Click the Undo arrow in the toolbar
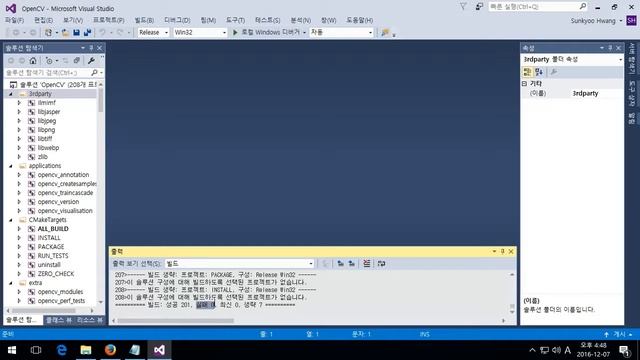Image resolution: width=640 pixels, height=360 pixels. point(102,32)
